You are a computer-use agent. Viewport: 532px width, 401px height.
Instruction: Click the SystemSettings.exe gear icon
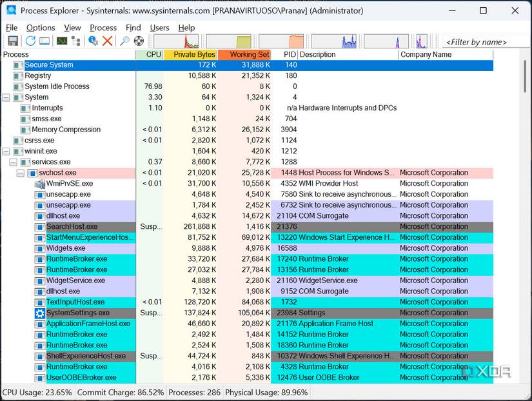(x=40, y=313)
